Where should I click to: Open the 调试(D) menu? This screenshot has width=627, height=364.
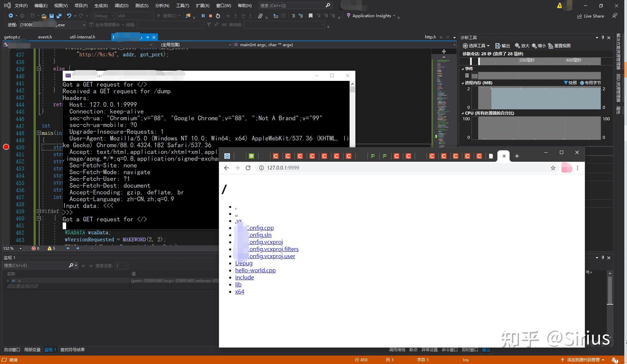pyautogui.click(x=121, y=6)
